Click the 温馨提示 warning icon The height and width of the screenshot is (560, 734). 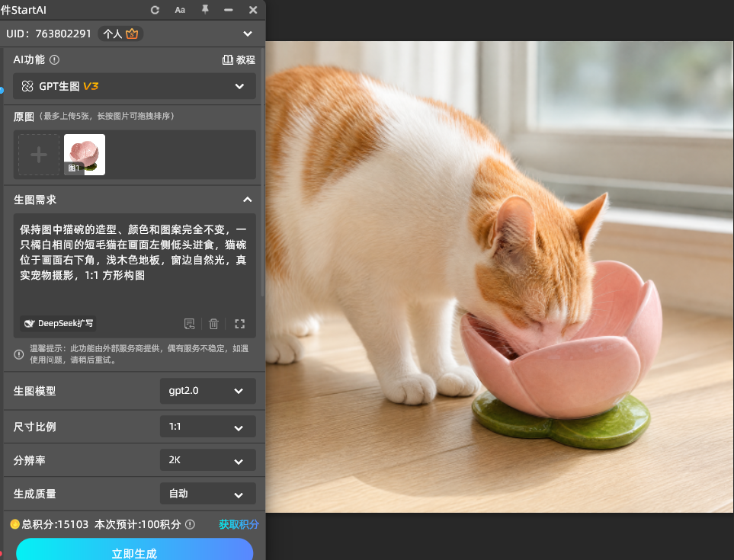pos(19,354)
